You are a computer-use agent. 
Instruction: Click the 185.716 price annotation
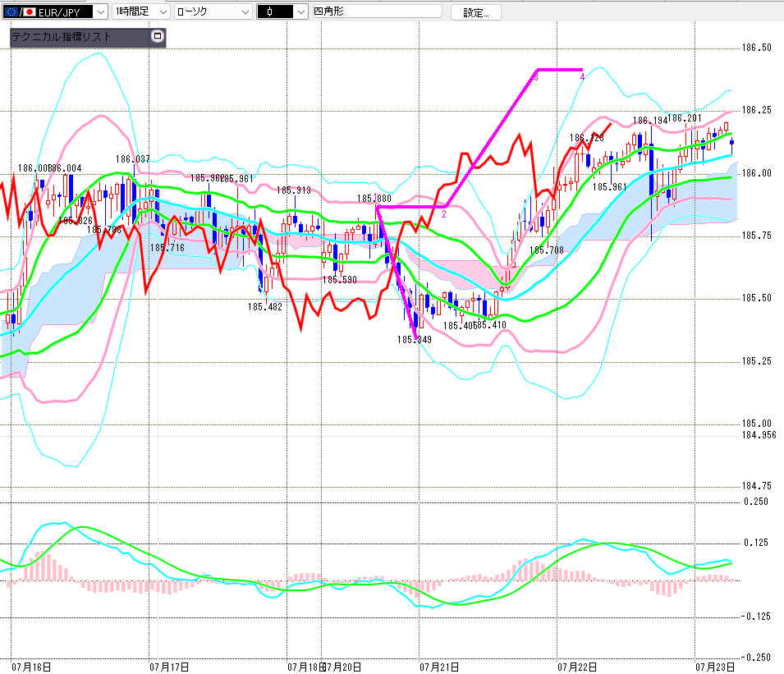[x=167, y=248]
